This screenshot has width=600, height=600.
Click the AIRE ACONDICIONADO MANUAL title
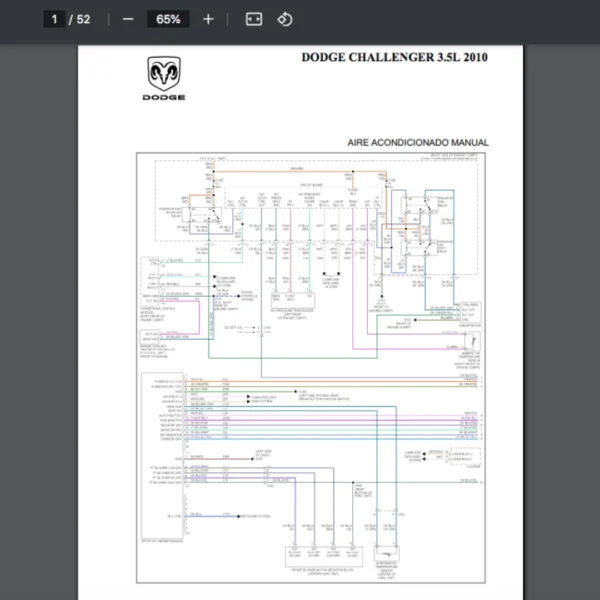(418, 143)
